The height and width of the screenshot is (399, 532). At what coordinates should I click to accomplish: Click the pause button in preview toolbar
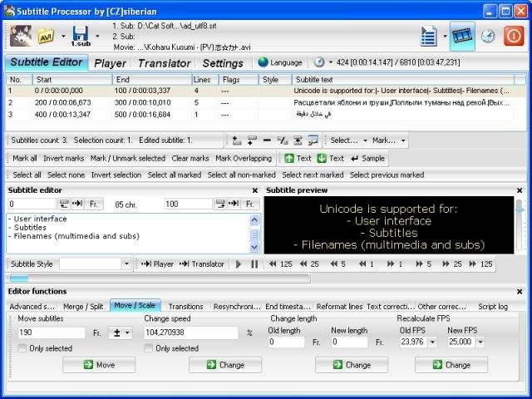click(254, 264)
